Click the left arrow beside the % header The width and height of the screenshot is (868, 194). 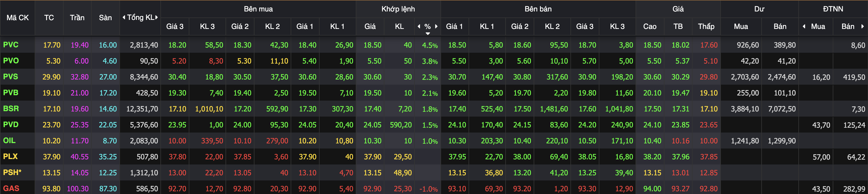419,26
